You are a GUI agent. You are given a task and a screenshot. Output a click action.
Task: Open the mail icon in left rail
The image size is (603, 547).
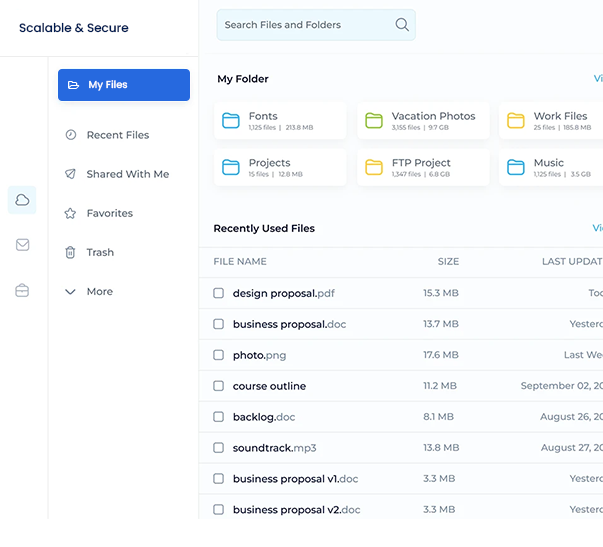click(22, 245)
